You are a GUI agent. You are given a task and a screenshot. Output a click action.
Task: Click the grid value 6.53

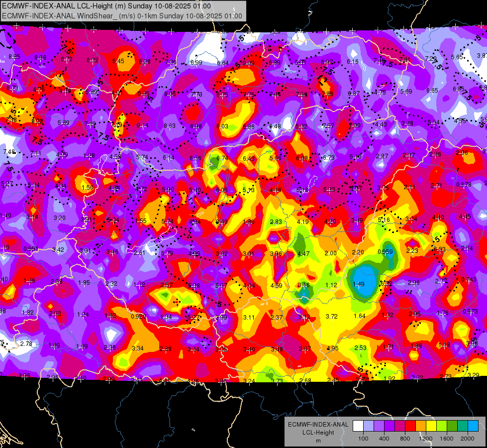coord(440,249)
